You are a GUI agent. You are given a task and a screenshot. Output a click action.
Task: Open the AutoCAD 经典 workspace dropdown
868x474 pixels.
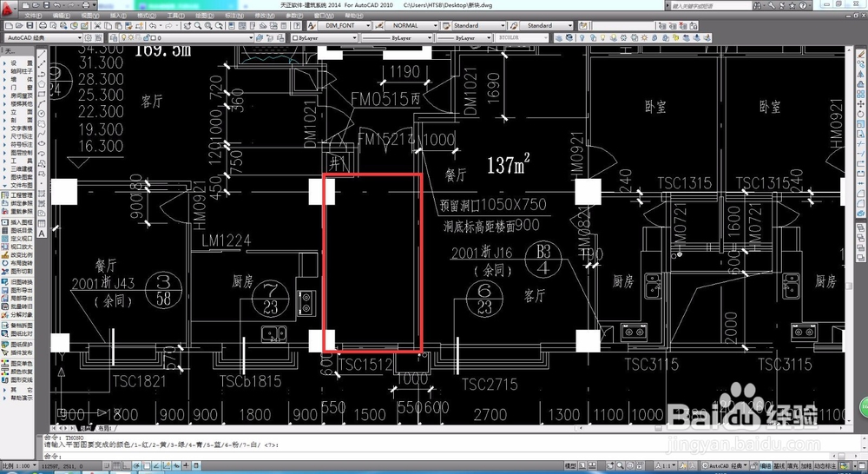coord(80,37)
